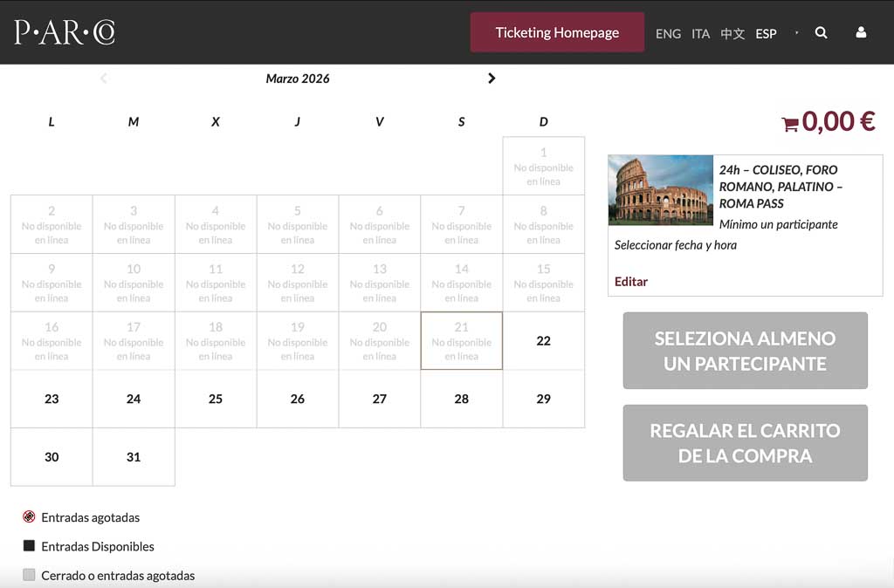Choose day 28 in calendar

click(462, 399)
